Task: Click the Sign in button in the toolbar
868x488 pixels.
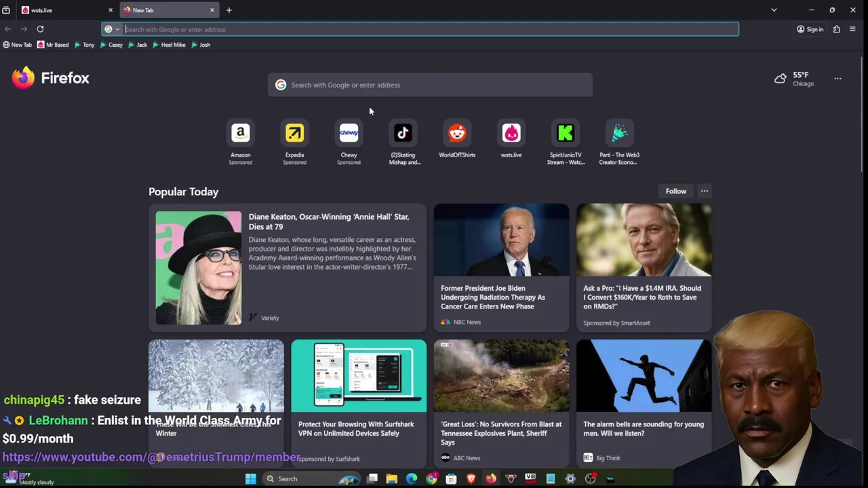Action: coord(810,29)
